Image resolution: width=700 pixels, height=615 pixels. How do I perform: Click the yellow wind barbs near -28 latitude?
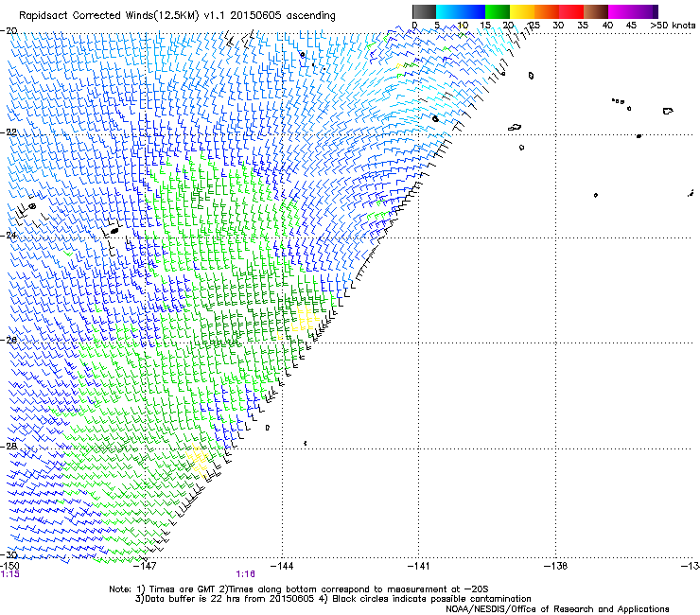(198, 462)
